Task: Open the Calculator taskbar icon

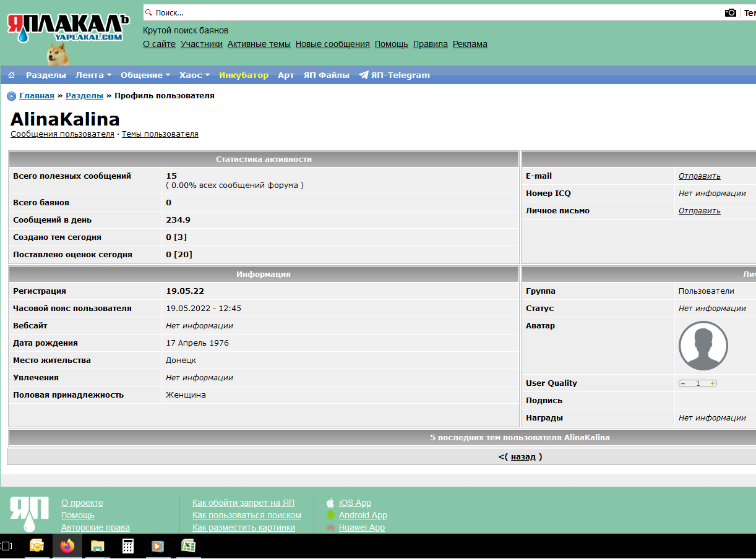Action: tap(128, 546)
